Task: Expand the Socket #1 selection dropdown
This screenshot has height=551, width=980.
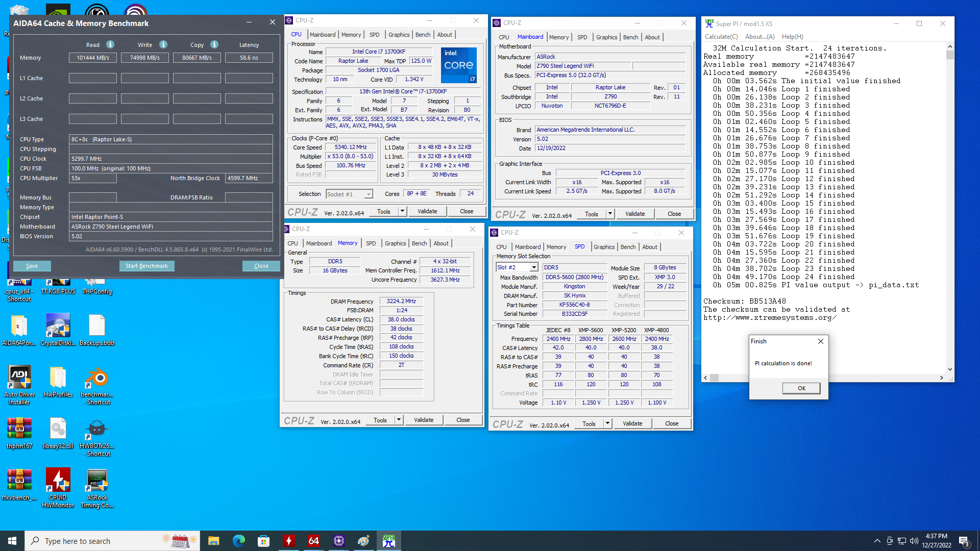Action: point(368,194)
